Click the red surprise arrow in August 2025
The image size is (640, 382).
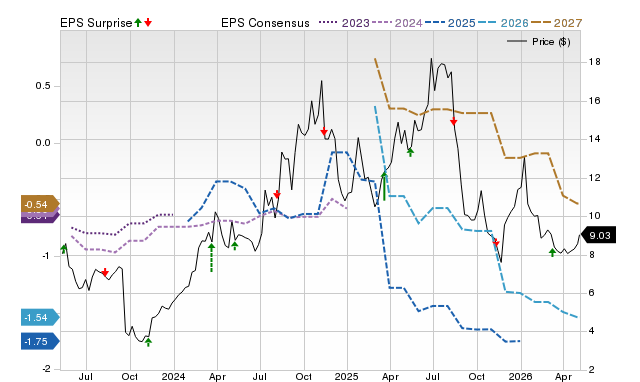453,121
